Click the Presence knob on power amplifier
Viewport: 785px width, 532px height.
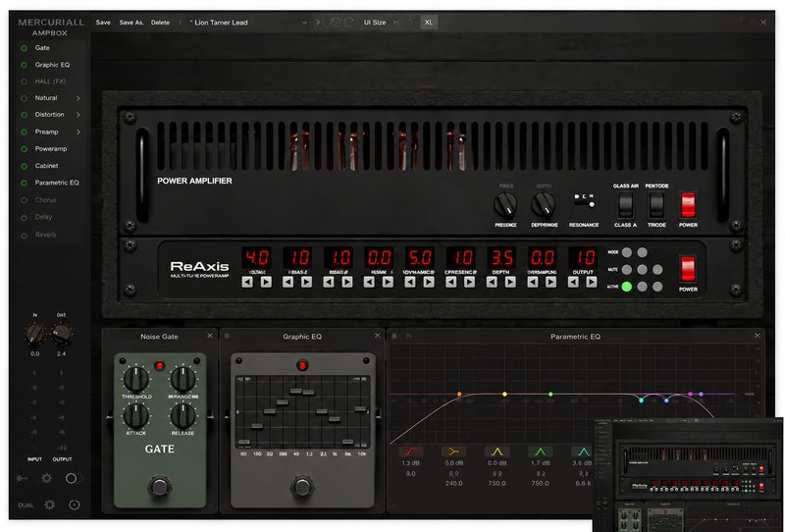(x=505, y=204)
